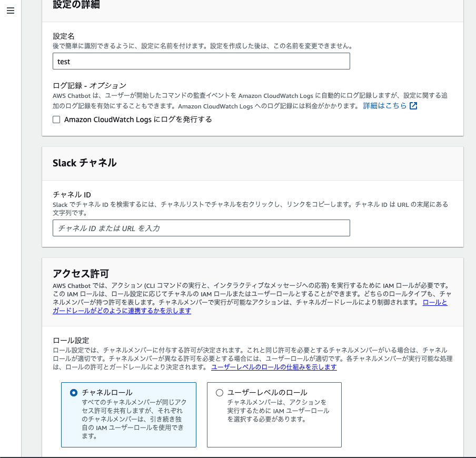Select the チャネルロール radio option

coord(74,393)
